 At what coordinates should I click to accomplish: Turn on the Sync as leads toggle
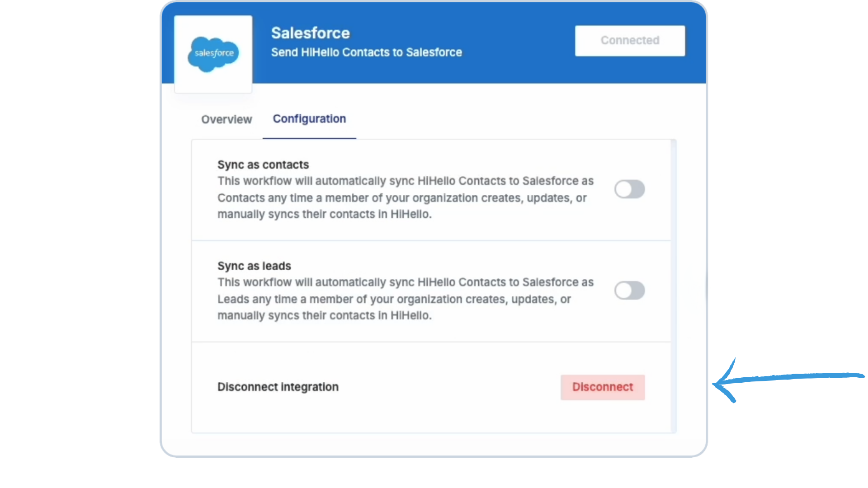tap(629, 290)
